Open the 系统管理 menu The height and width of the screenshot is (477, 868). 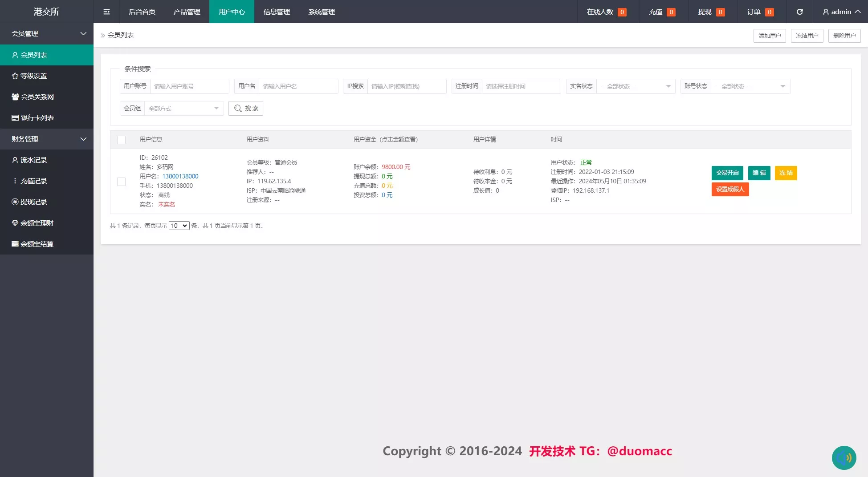321,12
